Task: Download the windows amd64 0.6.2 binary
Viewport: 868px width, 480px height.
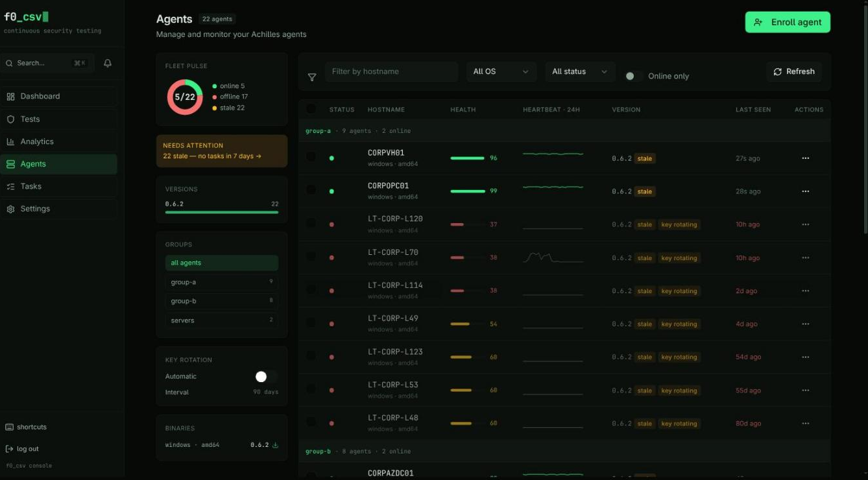Action: [275, 445]
